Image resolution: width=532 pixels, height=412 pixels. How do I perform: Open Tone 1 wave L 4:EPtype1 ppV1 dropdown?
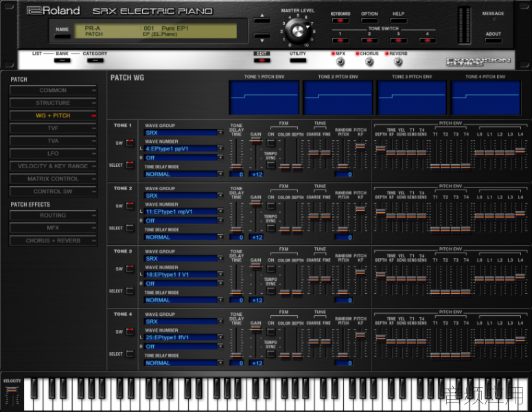pos(183,148)
